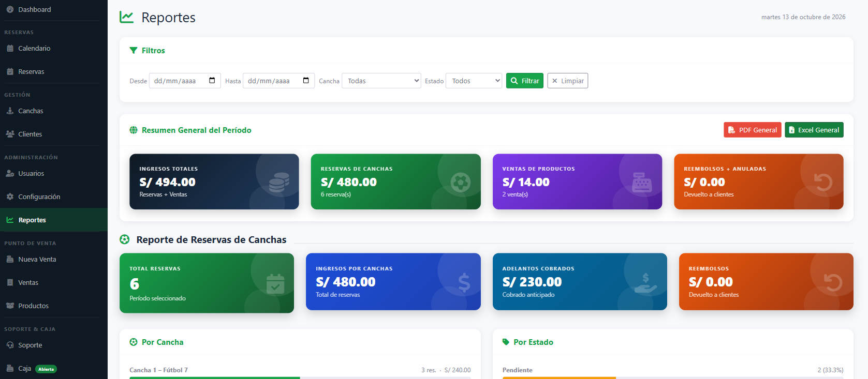Select Ventas in the sidebar menu
The width and height of the screenshot is (868, 379).
54,282
